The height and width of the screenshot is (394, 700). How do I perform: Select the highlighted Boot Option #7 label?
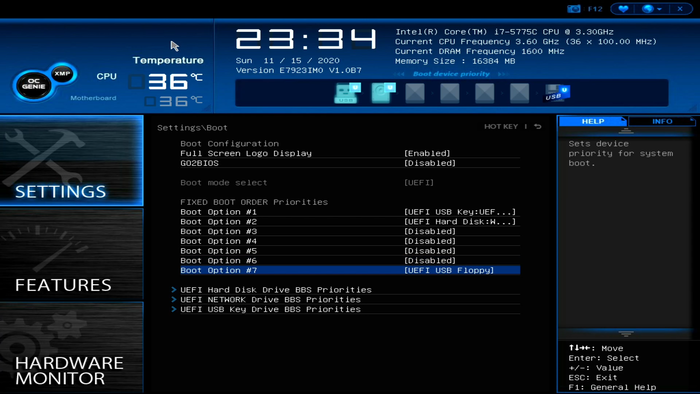(219, 270)
